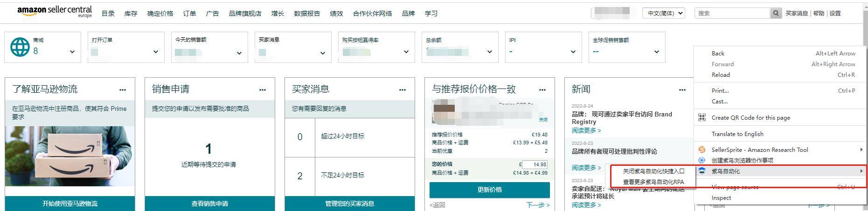Open the three-dot menu on 买家消息 card
Image resolution: width=868 pixels, height=211 pixels.
click(403, 90)
